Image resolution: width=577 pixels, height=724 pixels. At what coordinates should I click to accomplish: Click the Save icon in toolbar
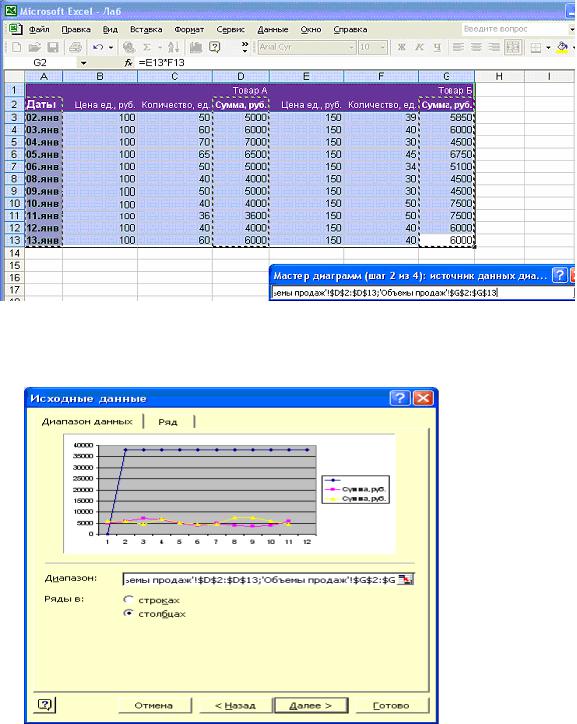53,47
